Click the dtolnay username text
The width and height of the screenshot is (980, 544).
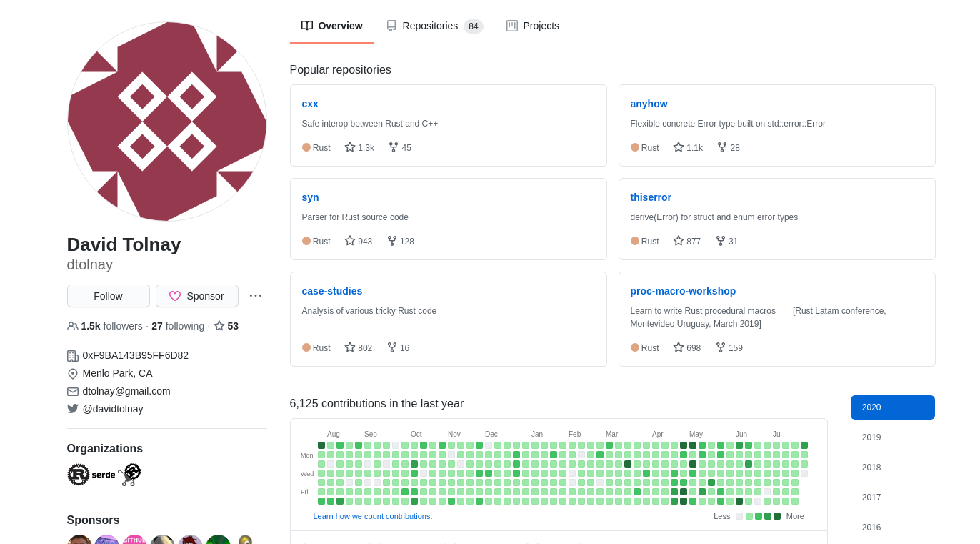coord(90,264)
